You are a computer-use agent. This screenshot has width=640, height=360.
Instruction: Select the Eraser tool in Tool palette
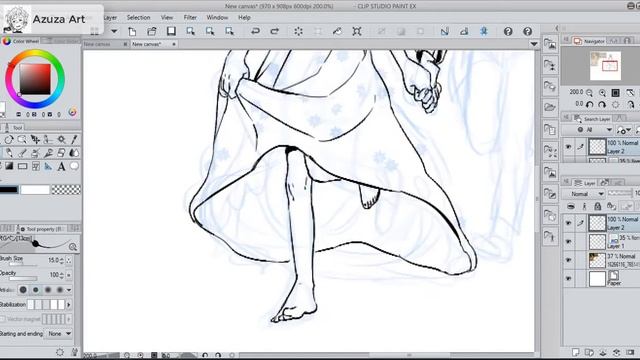tap(61, 153)
